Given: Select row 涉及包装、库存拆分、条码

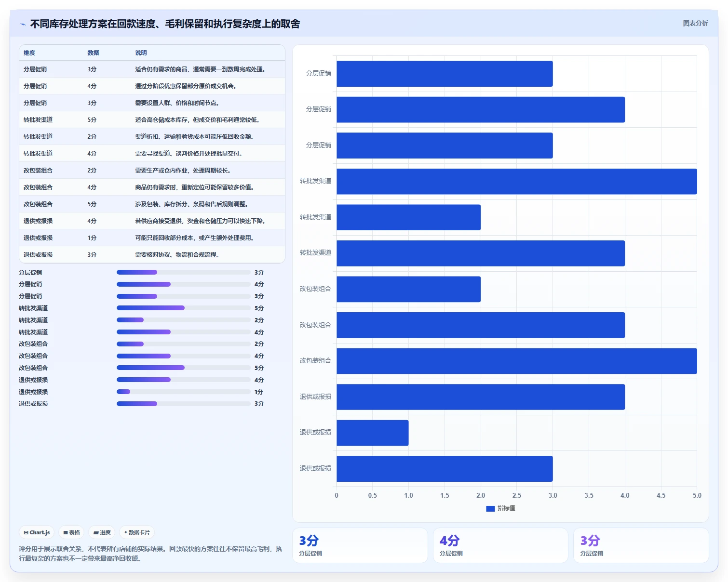Looking at the screenshot, I should 152,204.
